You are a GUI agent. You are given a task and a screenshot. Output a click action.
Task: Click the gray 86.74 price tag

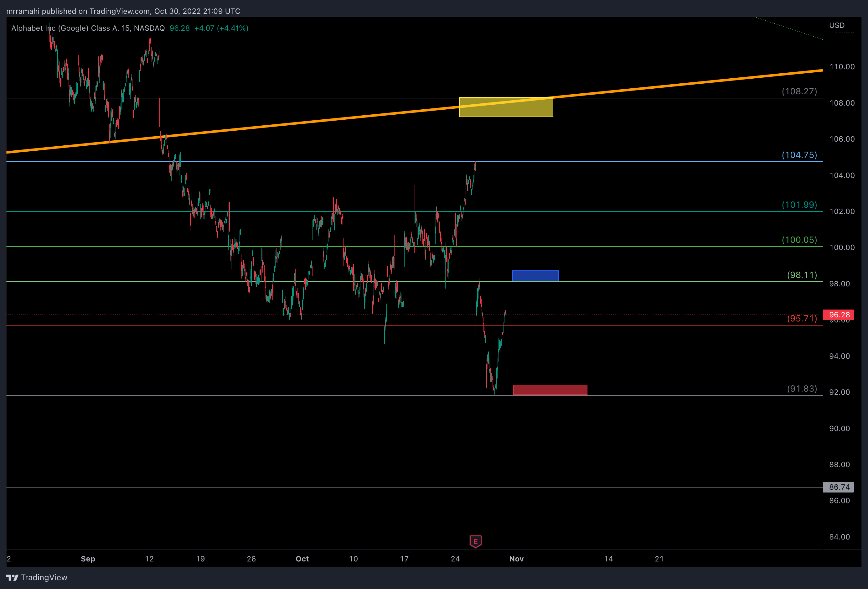pyautogui.click(x=838, y=487)
